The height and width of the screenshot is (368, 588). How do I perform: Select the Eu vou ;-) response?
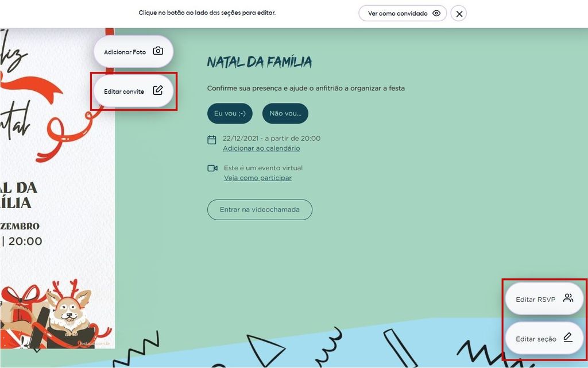click(x=230, y=113)
